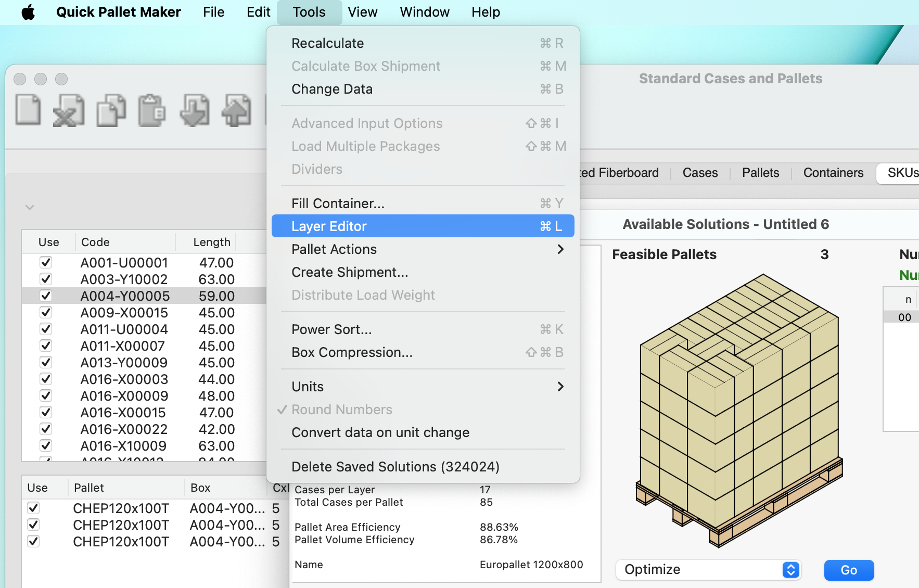Select Fill Container... menu item

coord(423,203)
